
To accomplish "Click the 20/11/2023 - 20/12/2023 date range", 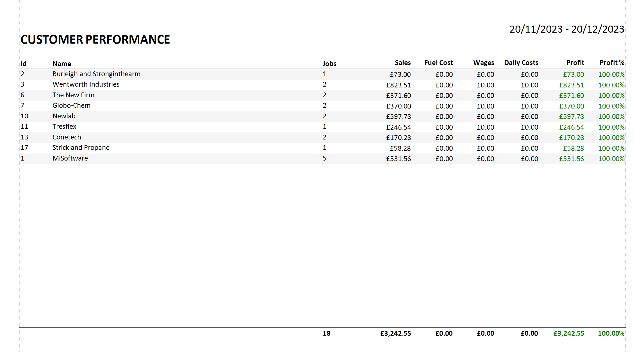I will click(x=567, y=29).
